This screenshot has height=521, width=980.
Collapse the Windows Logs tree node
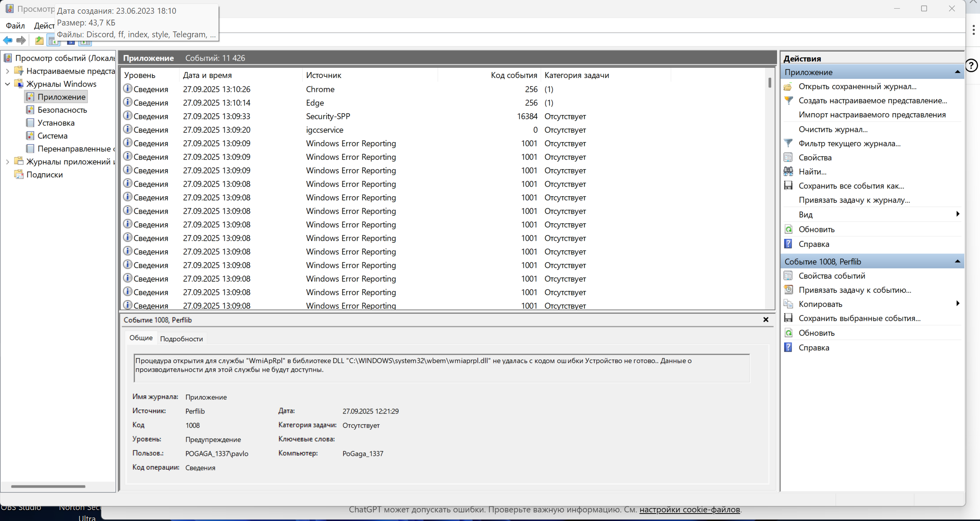(7, 84)
